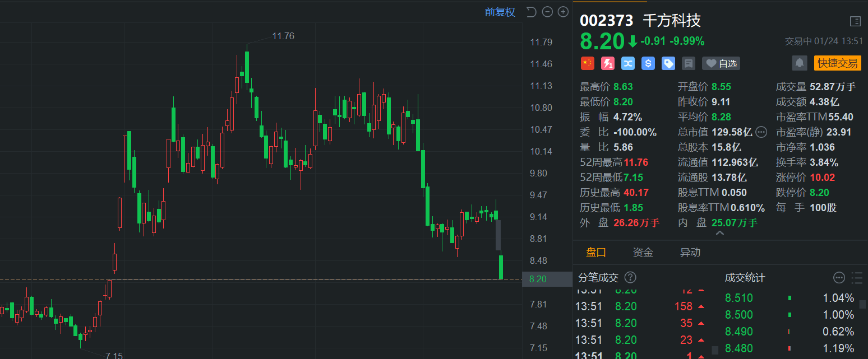
Task: Click the 涨停价 value 10.02
Action: pos(823,178)
